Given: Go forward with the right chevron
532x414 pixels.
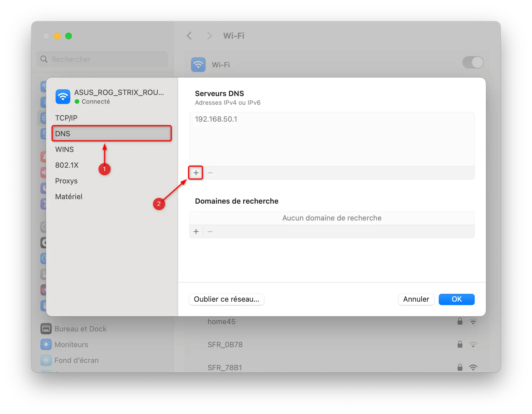Looking at the screenshot, I should [x=209, y=36].
